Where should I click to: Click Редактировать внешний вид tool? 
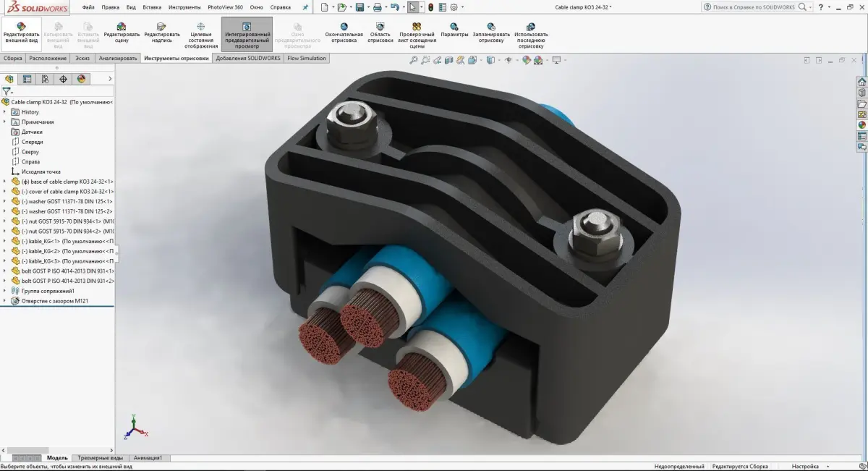point(20,33)
